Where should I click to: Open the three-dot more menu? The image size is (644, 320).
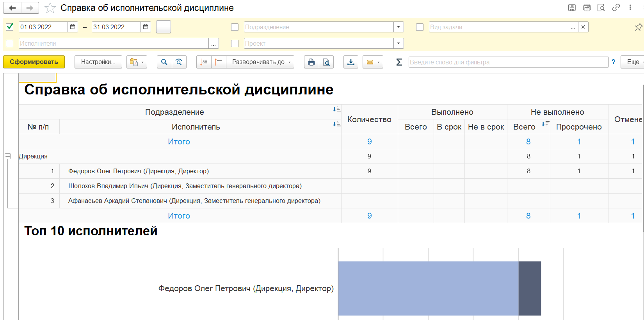click(x=630, y=7)
